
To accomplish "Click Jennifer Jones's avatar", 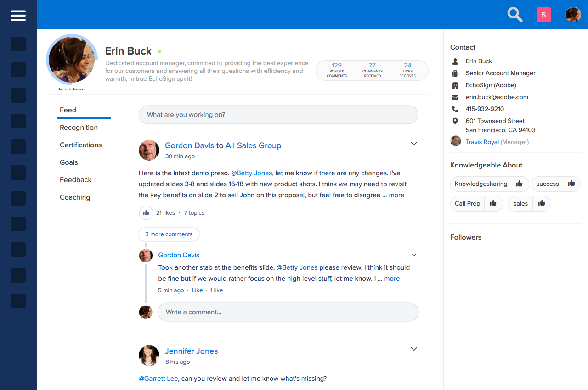I will pos(149,356).
